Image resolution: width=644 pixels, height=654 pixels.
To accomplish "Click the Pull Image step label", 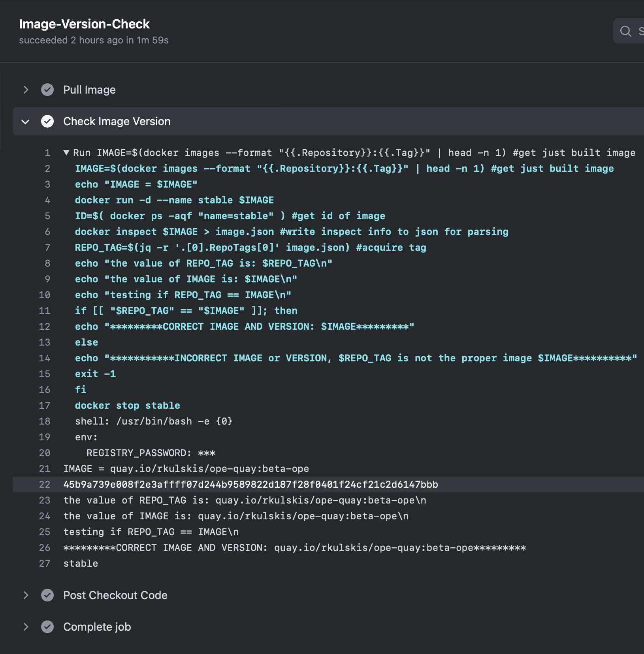I will pyautogui.click(x=89, y=90).
